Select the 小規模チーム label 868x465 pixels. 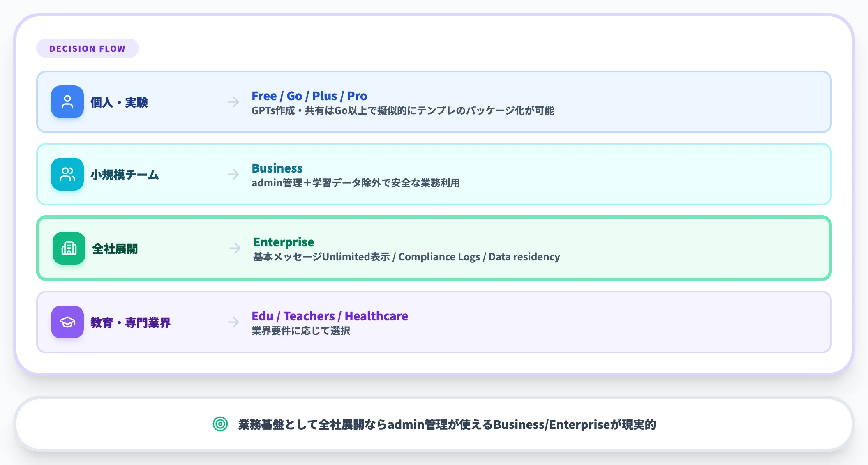(125, 175)
